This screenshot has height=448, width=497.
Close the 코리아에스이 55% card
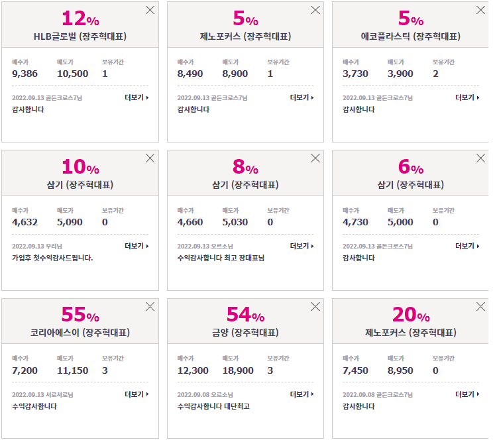150,307
